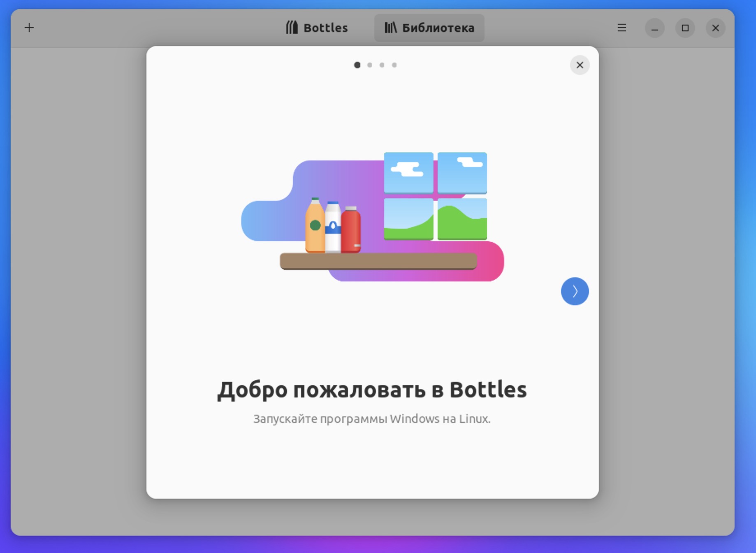Click the text 'Запускайте программы Windows на Linux.'

(x=372, y=419)
